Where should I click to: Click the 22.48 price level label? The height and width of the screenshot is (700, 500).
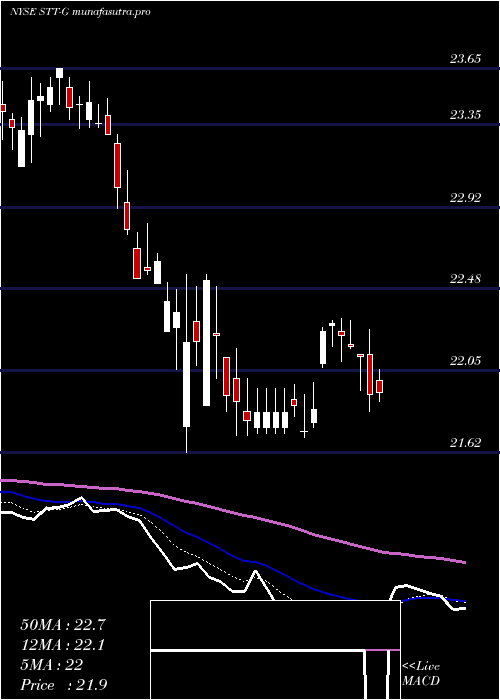point(465,279)
